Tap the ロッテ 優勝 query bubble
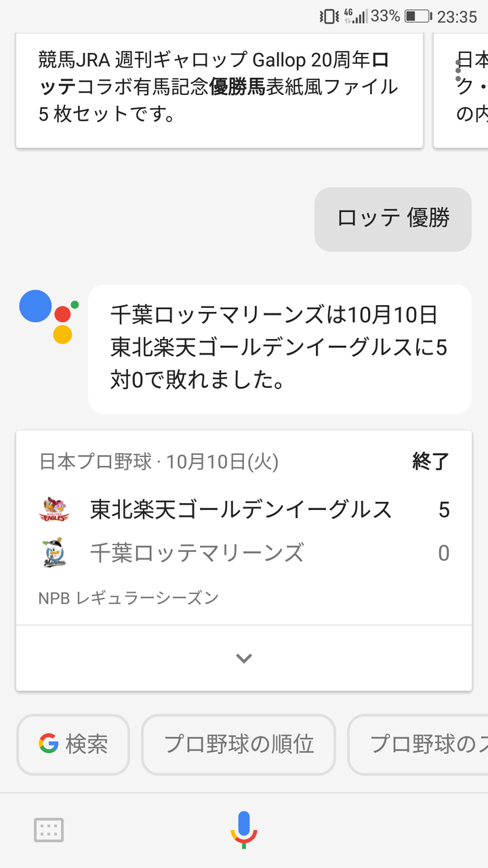This screenshot has height=868, width=488. point(393,219)
